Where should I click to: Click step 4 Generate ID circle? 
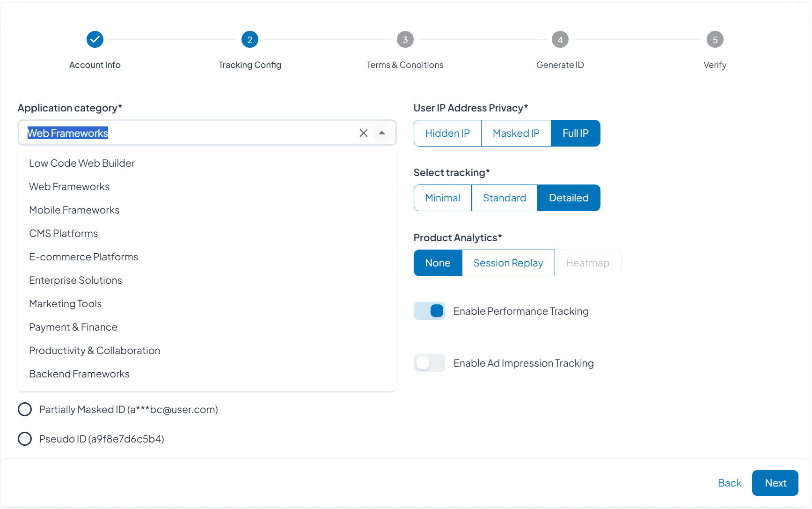[x=560, y=40]
